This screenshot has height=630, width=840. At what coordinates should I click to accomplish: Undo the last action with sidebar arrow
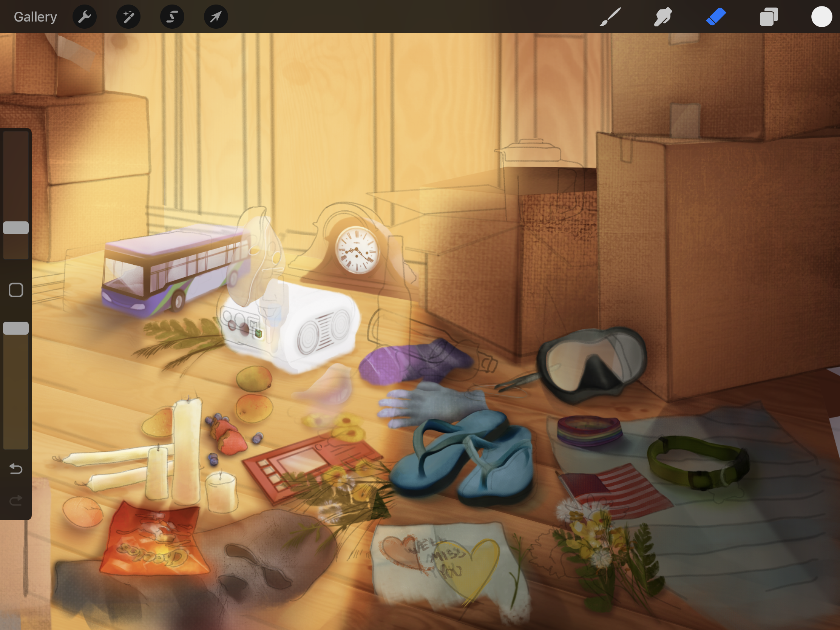click(x=16, y=469)
